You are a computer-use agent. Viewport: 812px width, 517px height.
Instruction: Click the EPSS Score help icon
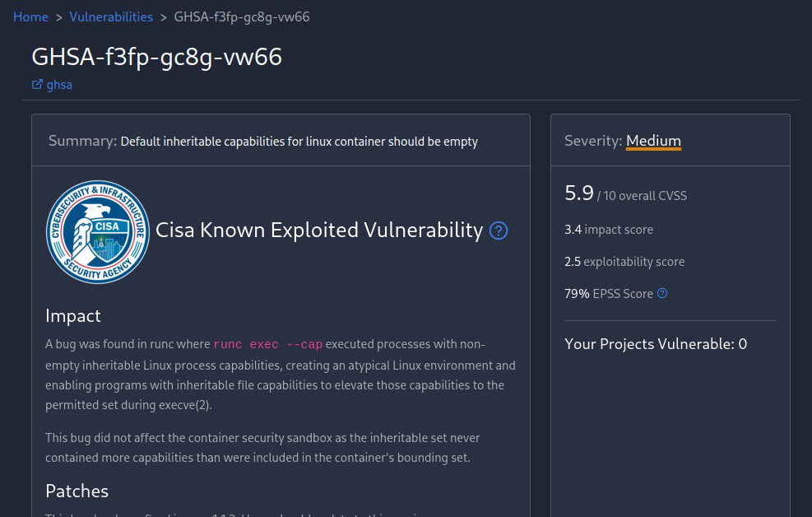662,293
